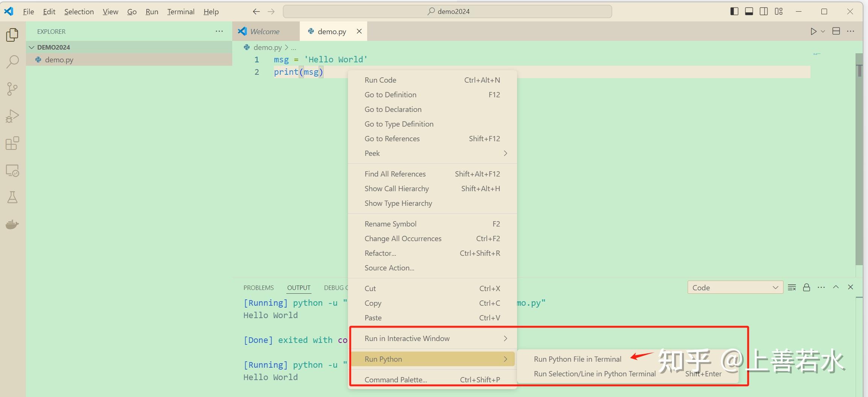
Task: Switch to the OUTPUT panel tab
Action: [x=299, y=288]
